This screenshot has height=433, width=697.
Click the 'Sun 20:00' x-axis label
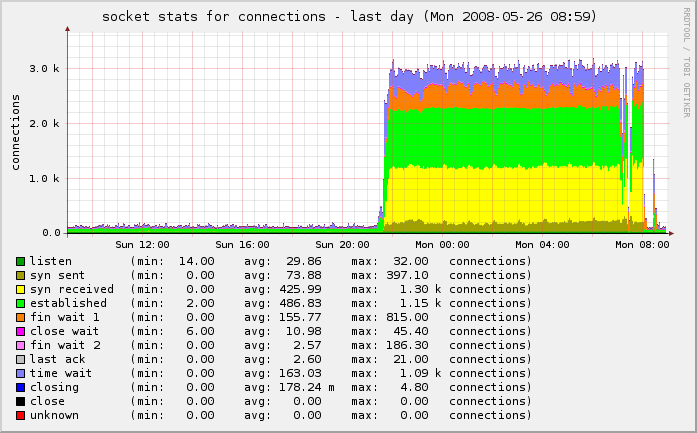[x=342, y=245]
